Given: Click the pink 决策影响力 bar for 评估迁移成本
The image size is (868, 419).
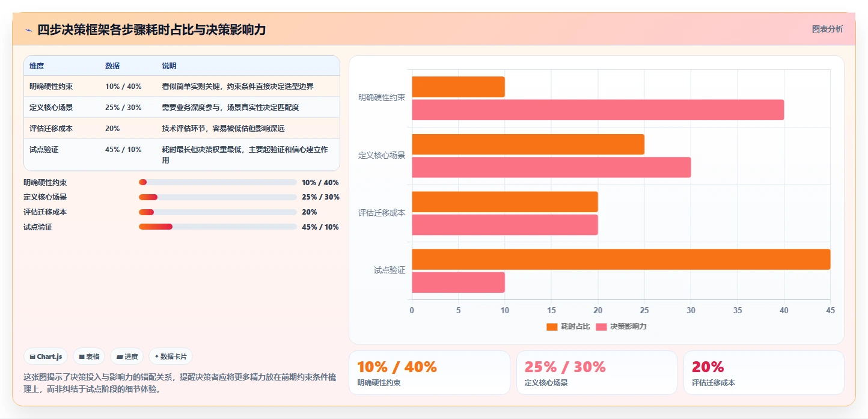Looking at the screenshot, I should [x=505, y=225].
